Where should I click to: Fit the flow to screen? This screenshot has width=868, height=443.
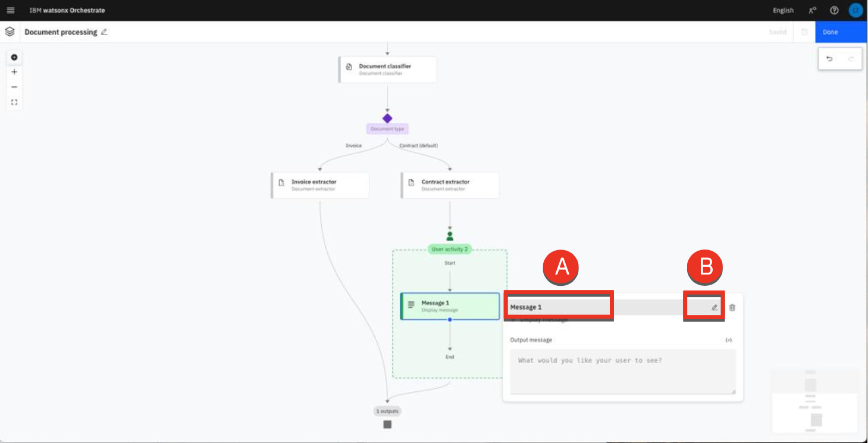pyautogui.click(x=14, y=102)
